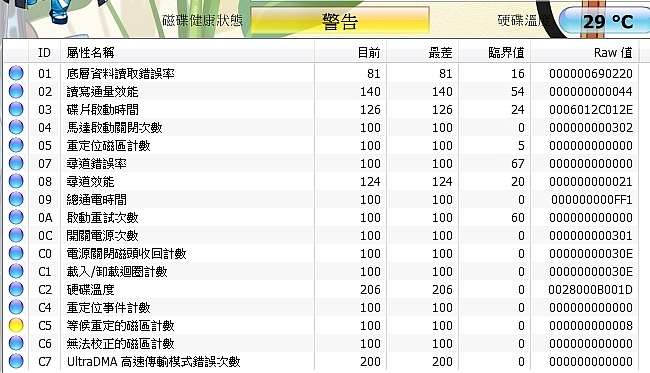This screenshot has width=650, height=373.
Task: Click threshold value 54 in row 02
Action: (518, 92)
